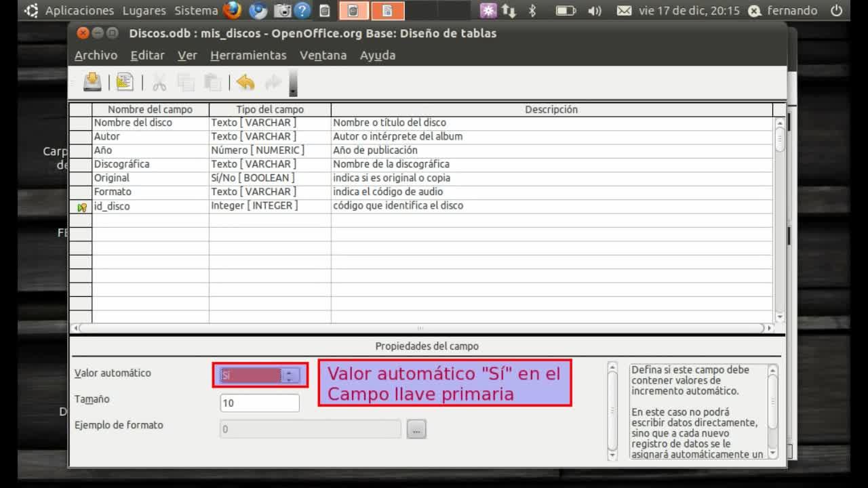Screen dimensions: 868x488
Task: Expand the toolbar overflow handle
Action: [x=293, y=83]
